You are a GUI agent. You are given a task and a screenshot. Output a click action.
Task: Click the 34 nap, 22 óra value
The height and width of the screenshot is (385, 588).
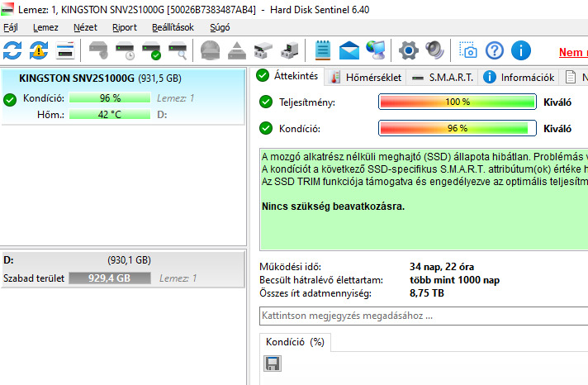442,267
